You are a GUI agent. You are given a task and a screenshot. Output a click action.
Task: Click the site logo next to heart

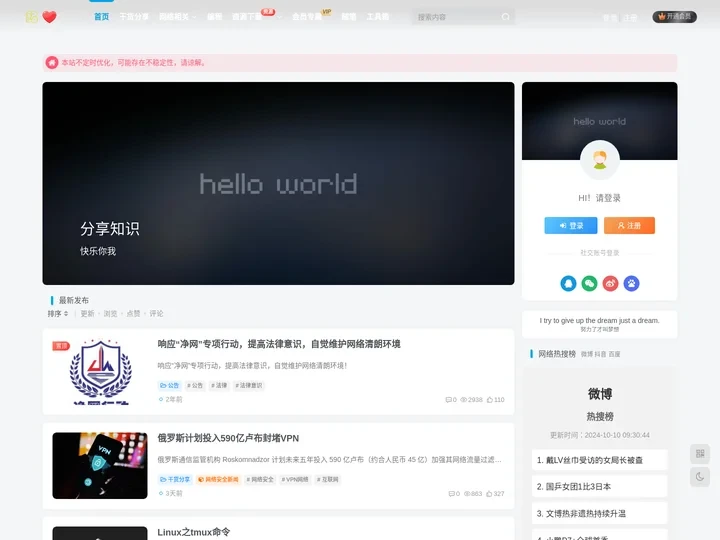pos(31,17)
